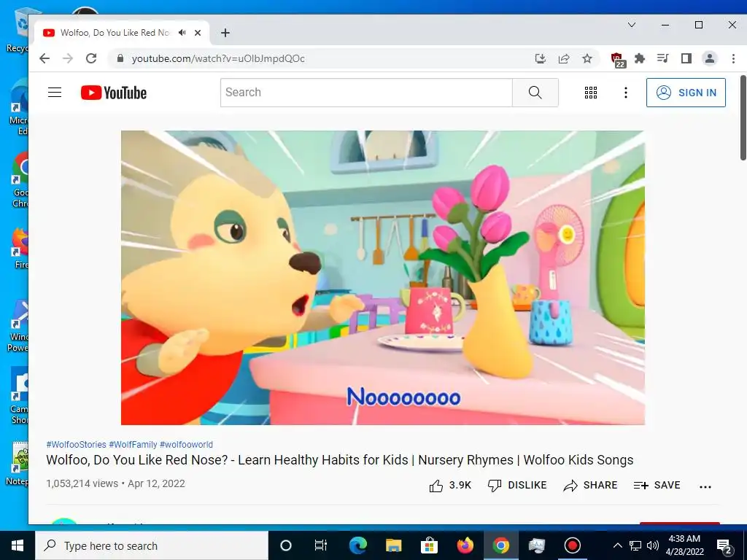Open the Windows Start menu
Viewport: 747px width, 560px height.
click(x=18, y=545)
